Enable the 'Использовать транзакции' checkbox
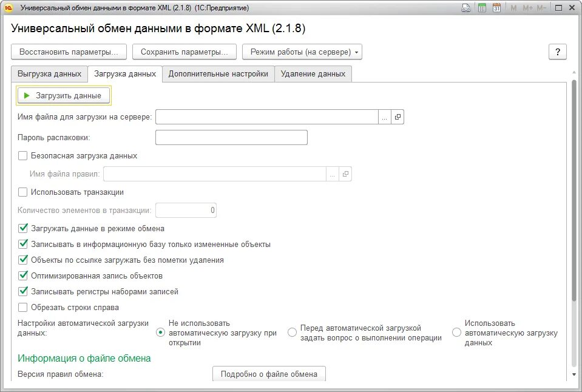The height and width of the screenshot is (392, 582). (22, 192)
